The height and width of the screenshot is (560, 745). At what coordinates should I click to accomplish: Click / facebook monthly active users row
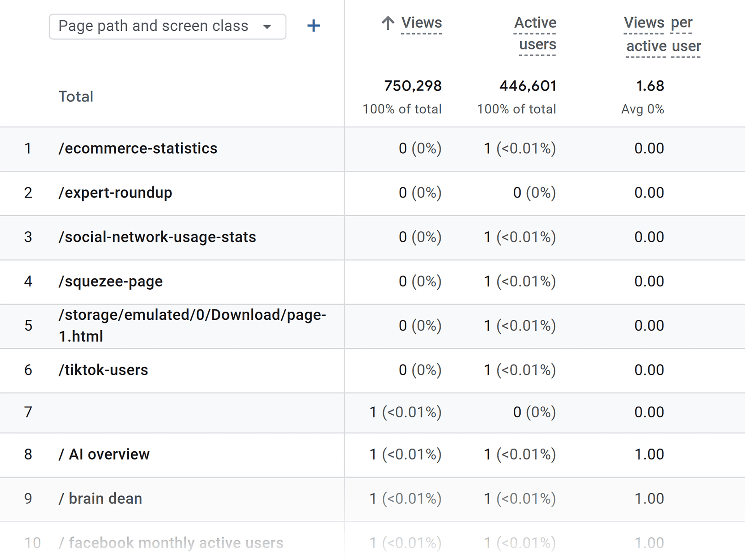coord(171,543)
